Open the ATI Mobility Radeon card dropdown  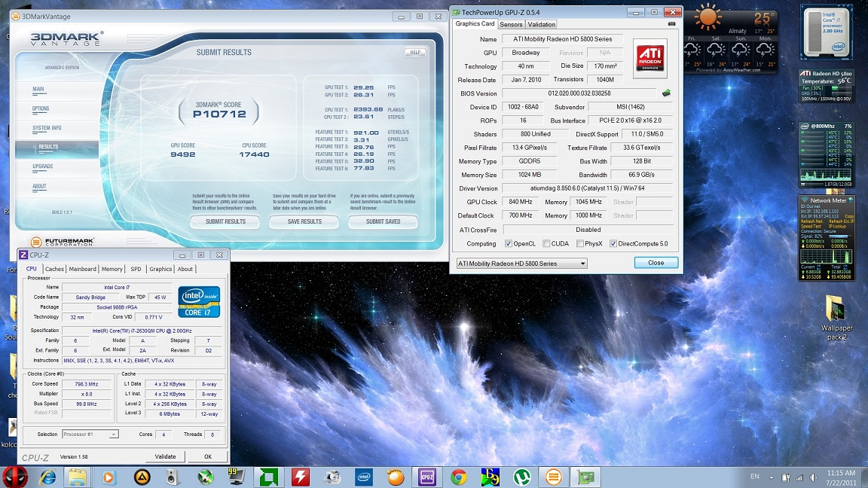coord(521,264)
